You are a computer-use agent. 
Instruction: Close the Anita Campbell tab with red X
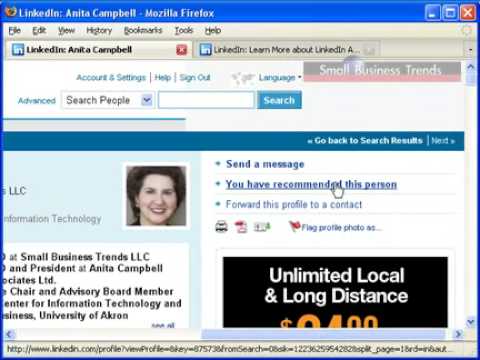[181, 50]
